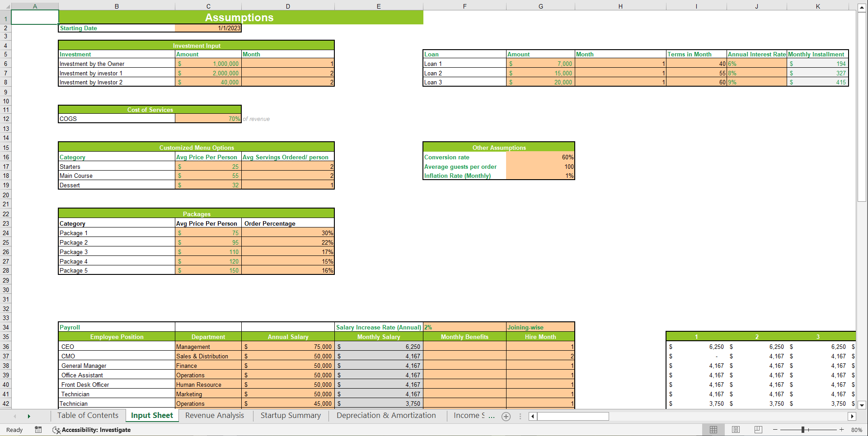Click the macro recording icon next to Ready
The image size is (868, 436).
(38, 429)
